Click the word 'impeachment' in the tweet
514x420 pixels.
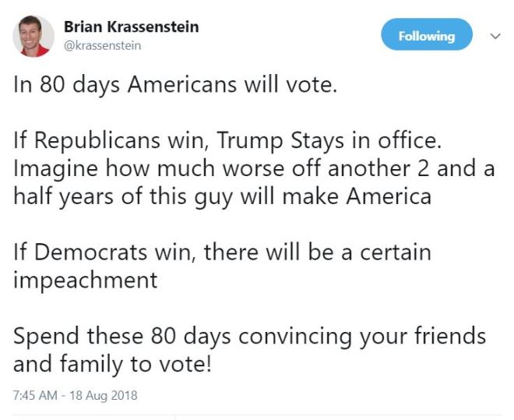point(85,280)
